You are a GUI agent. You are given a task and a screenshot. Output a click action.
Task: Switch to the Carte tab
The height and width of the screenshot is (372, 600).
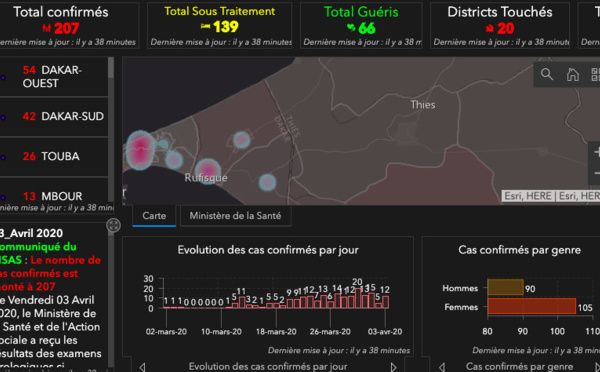click(154, 216)
